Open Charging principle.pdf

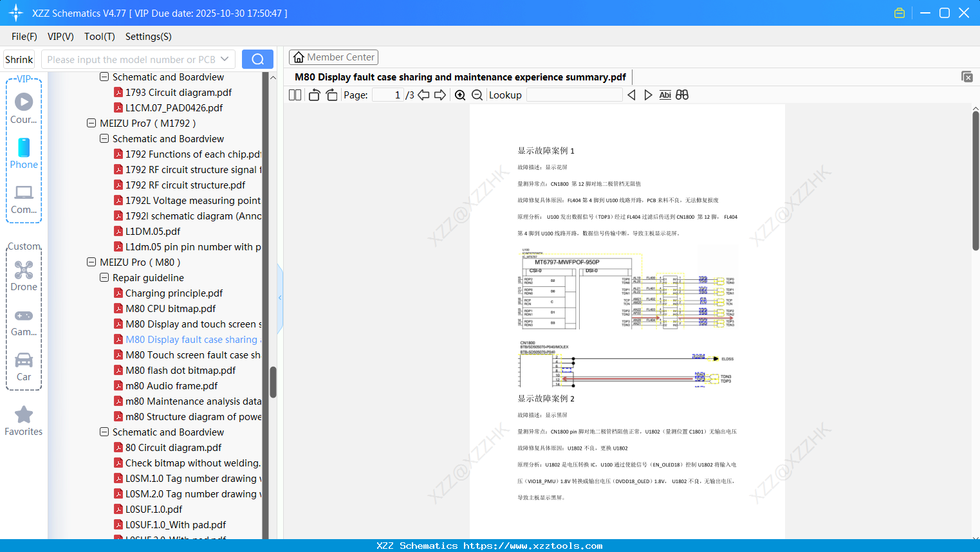coord(174,293)
